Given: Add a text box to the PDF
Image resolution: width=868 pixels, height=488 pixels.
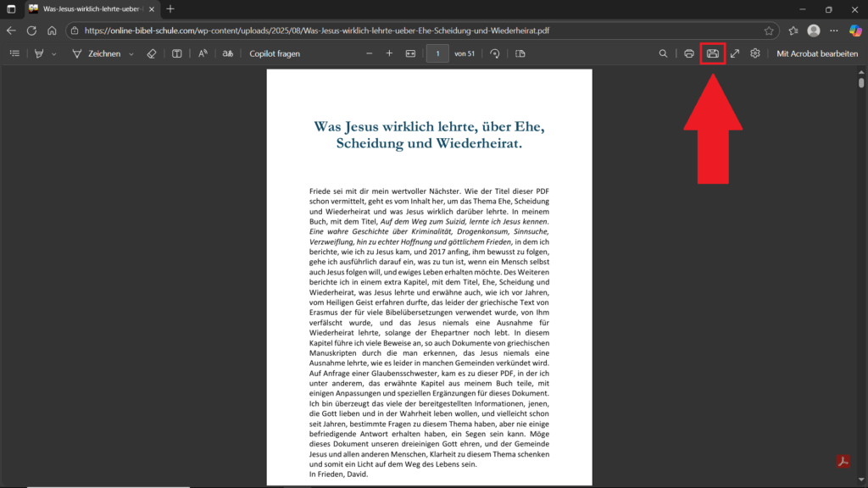Looking at the screenshot, I should click(176, 53).
